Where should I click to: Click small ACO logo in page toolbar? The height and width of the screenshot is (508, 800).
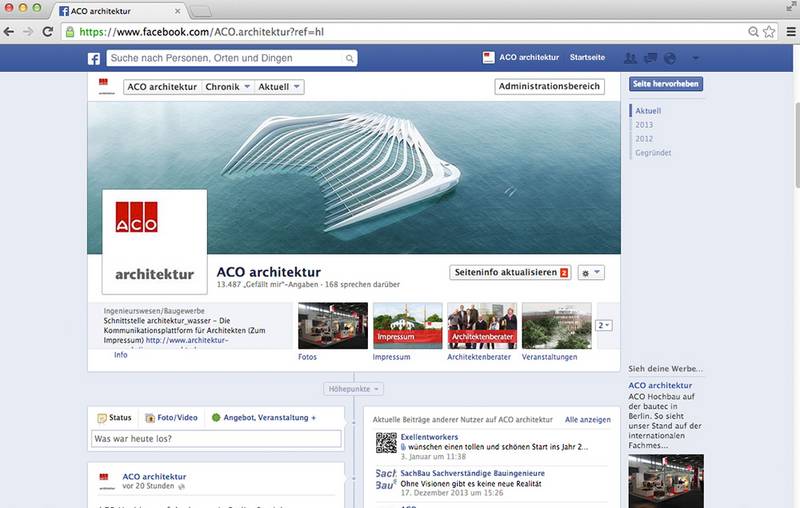pos(106,87)
